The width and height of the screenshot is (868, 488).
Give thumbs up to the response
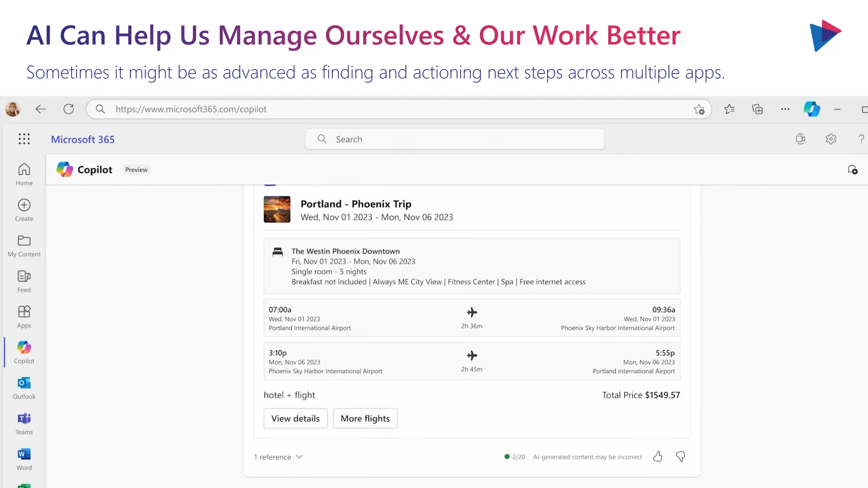pos(657,457)
